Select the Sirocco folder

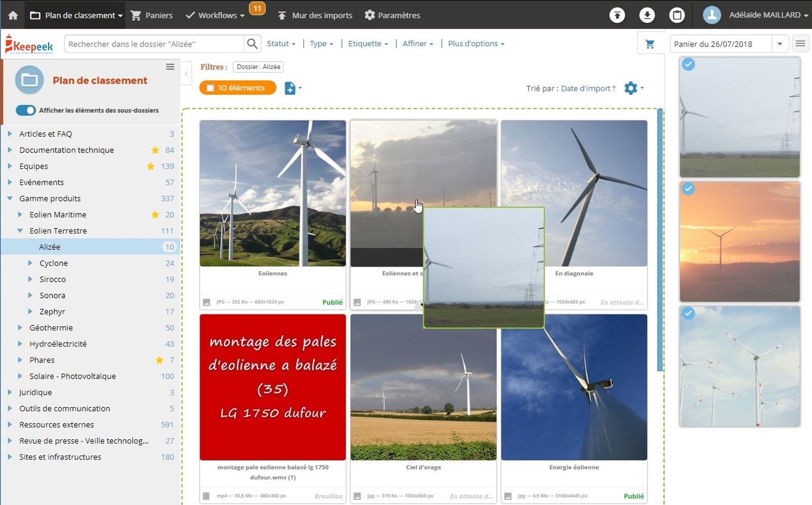click(52, 279)
